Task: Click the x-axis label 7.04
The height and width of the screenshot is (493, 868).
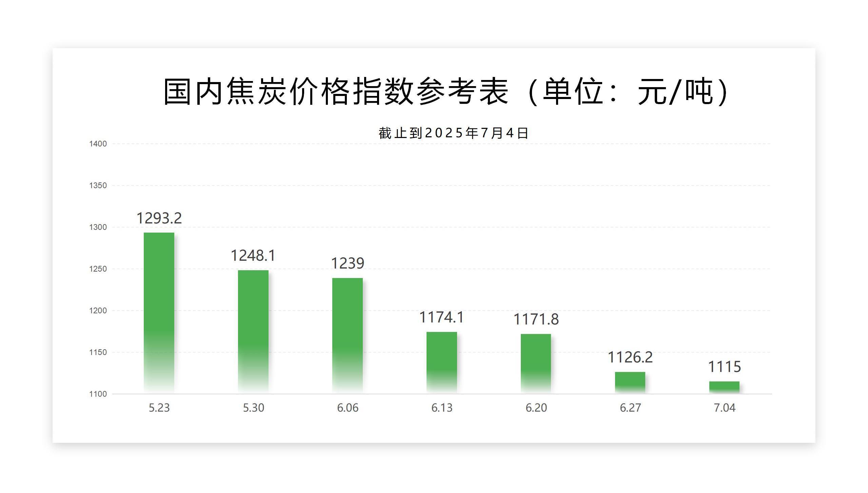Action: point(725,408)
